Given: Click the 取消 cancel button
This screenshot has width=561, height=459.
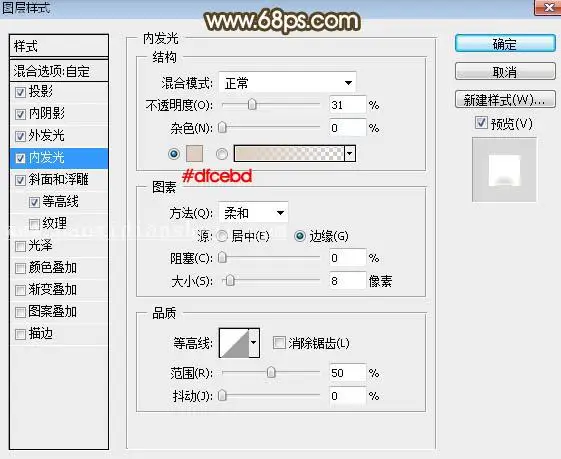Looking at the screenshot, I should point(505,72).
